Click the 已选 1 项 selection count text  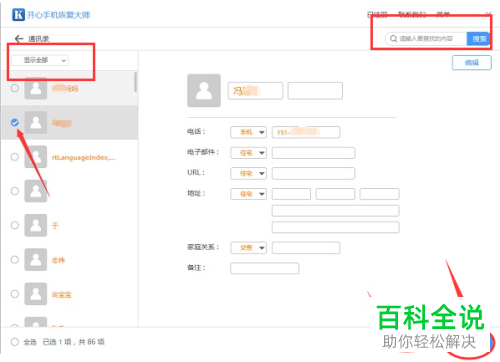57,342
